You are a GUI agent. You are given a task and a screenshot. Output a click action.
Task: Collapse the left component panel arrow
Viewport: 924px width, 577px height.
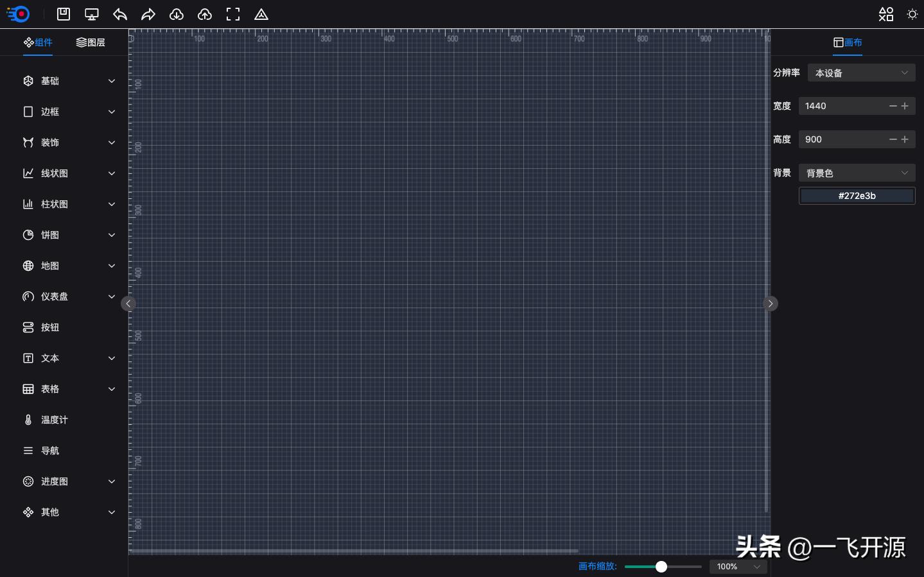(128, 304)
